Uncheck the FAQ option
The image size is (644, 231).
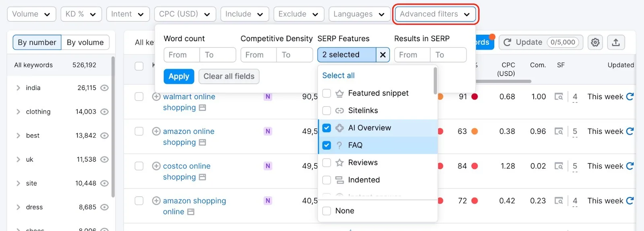(x=327, y=145)
